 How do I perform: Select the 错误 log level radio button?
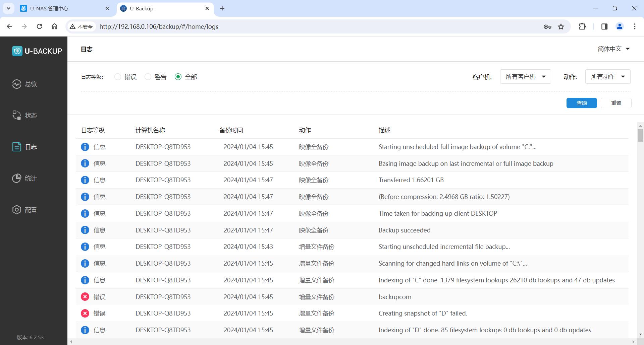[x=118, y=77]
